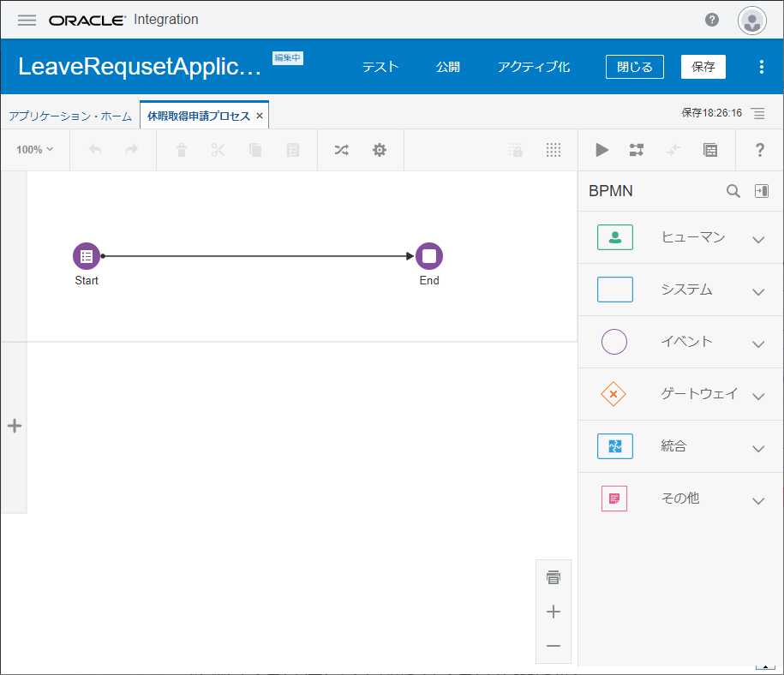Click the gear settings icon in toolbar
The width and height of the screenshot is (784, 675).
click(x=380, y=150)
